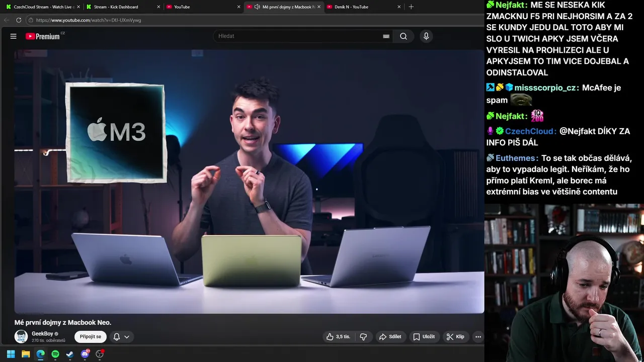Image resolution: width=644 pixels, height=362 pixels.
Task: Click the Microsoft Edge taskbar icon
Action: (40, 354)
